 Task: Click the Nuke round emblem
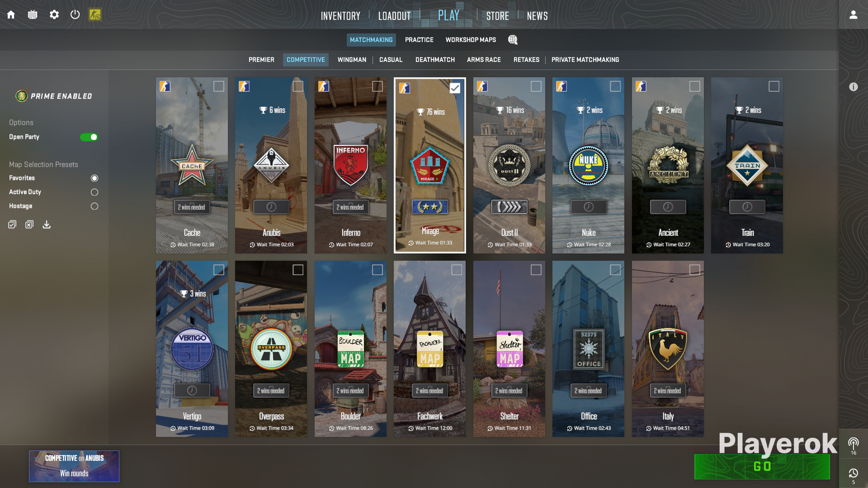pos(588,165)
